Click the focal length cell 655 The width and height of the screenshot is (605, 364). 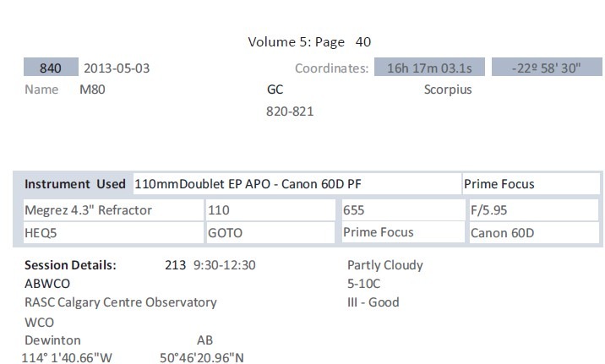coord(355,209)
